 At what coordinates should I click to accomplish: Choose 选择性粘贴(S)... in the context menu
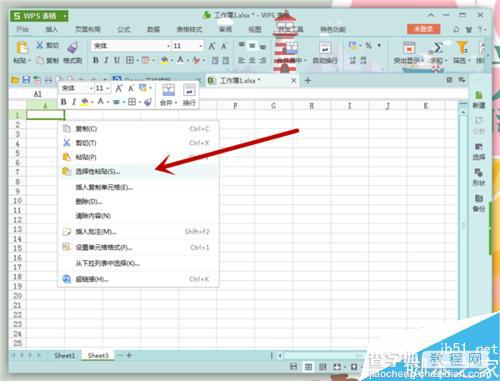[x=139, y=172]
